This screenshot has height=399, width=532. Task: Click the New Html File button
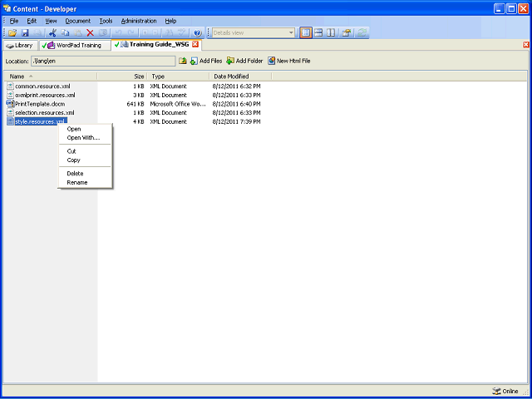(x=288, y=61)
